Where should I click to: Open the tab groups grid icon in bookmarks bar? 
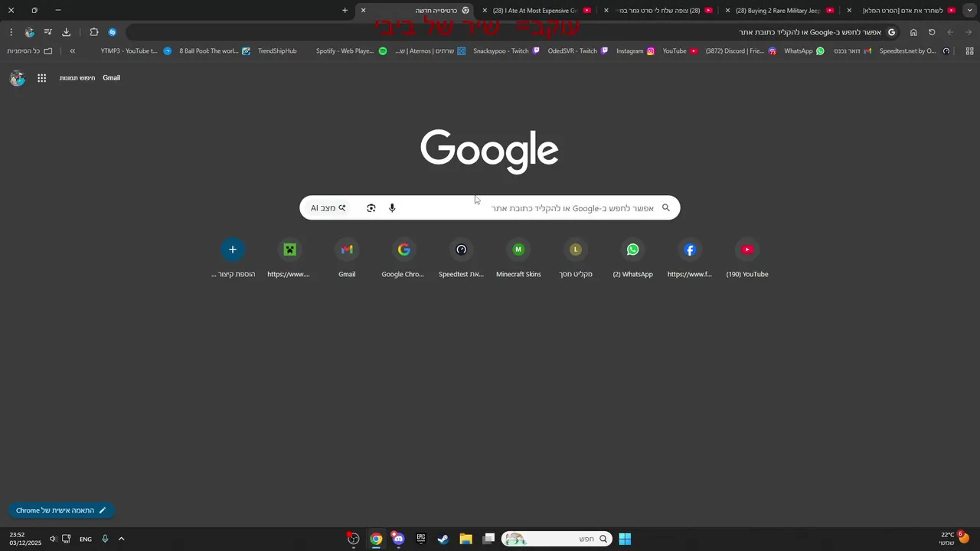(969, 51)
